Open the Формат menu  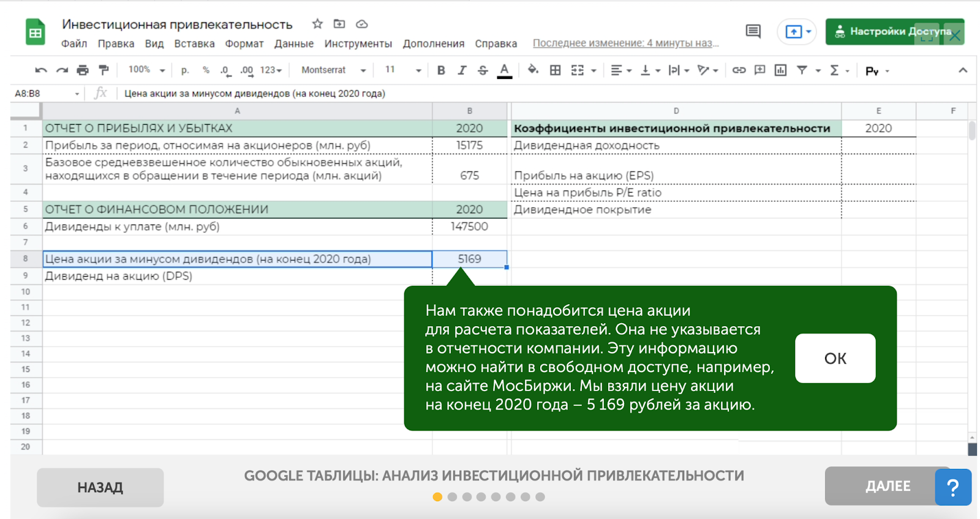pyautogui.click(x=244, y=43)
